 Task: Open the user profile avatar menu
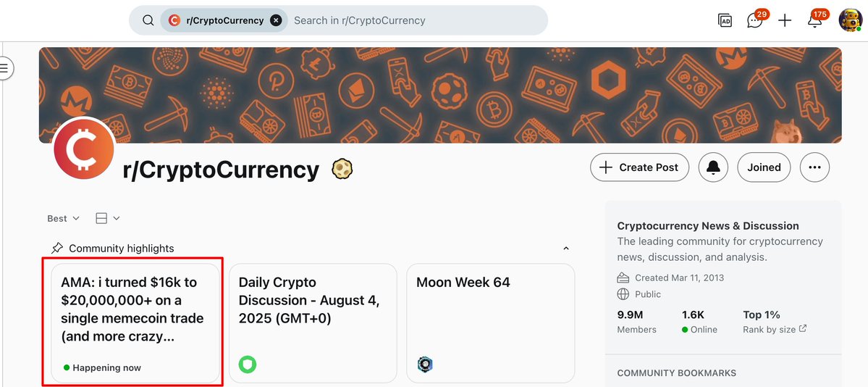[x=850, y=20]
